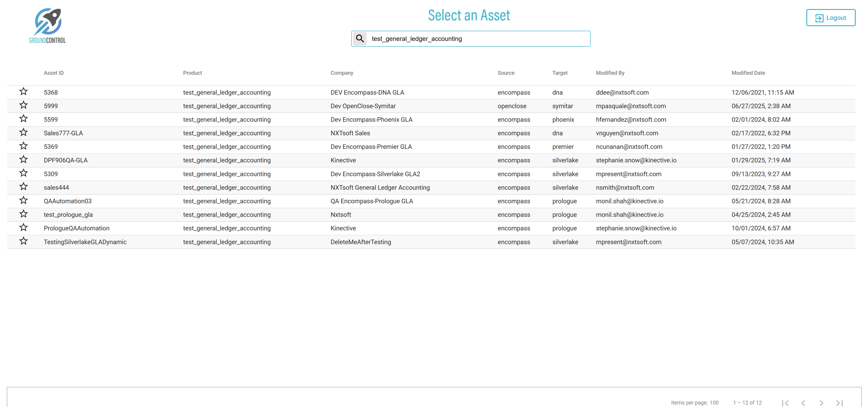Click the previous page chevron
Viewport: 868px width, 407px height.
(x=803, y=402)
